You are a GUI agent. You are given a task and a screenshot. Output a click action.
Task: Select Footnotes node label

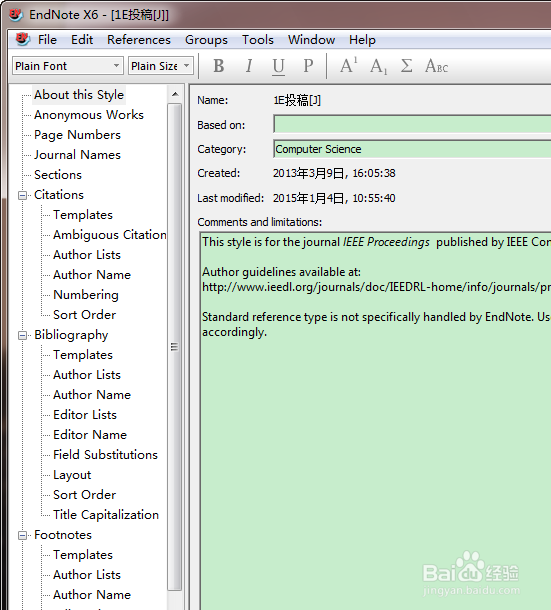pyautogui.click(x=63, y=535)
